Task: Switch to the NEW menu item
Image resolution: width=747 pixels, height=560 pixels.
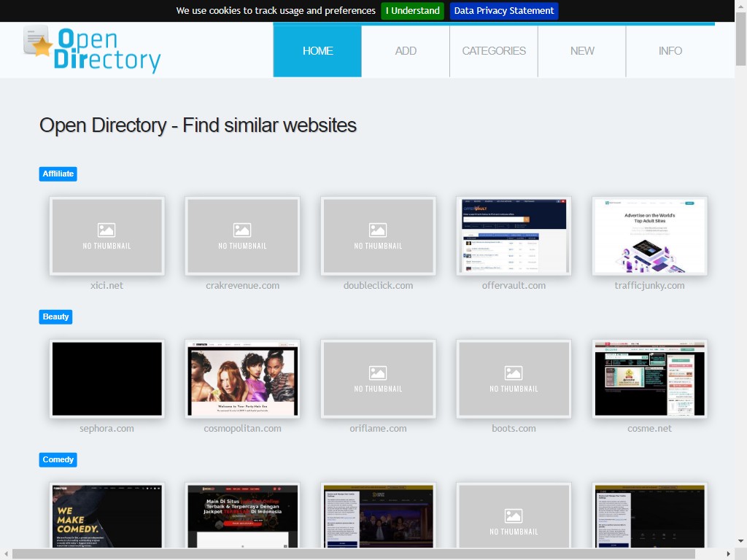Action: 581,51
